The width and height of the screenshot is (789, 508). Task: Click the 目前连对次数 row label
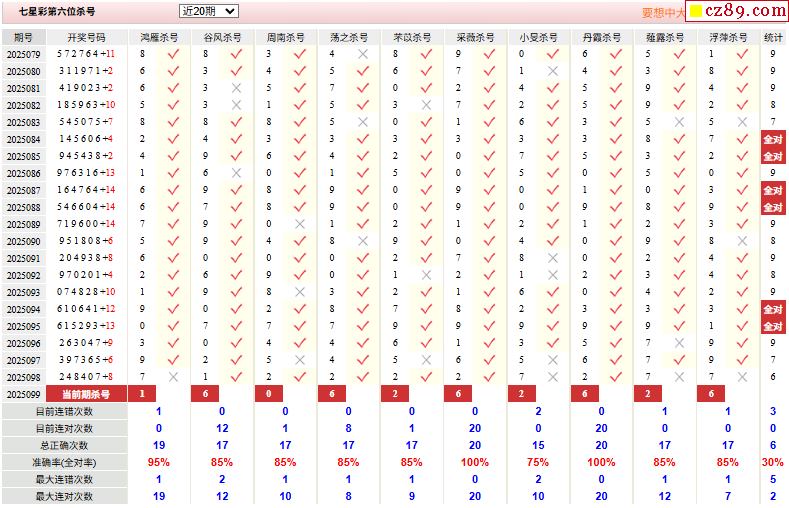[x=64, y=429]
